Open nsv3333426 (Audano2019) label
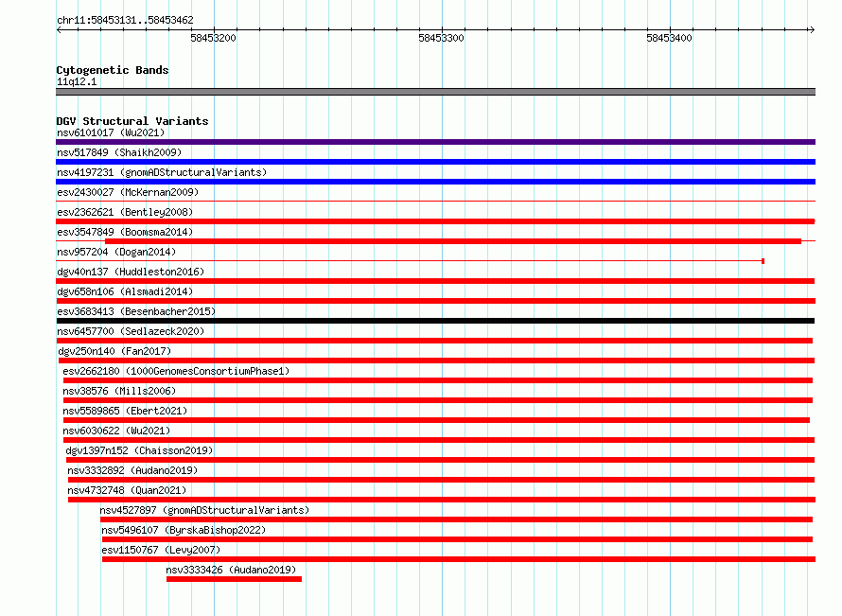 tap(231, 570)
